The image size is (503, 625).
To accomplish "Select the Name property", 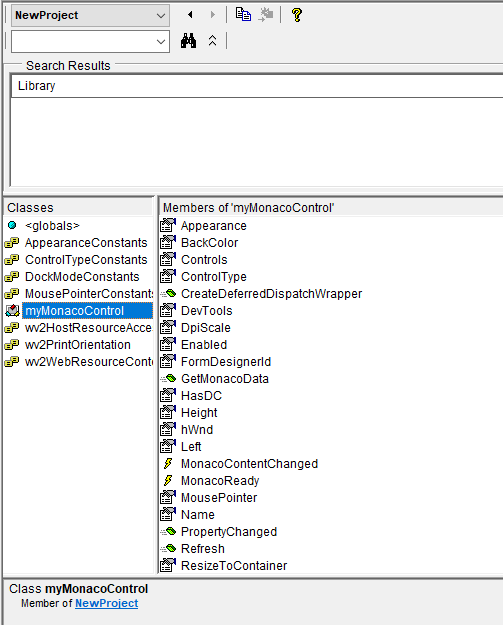I will pos(198,515).
